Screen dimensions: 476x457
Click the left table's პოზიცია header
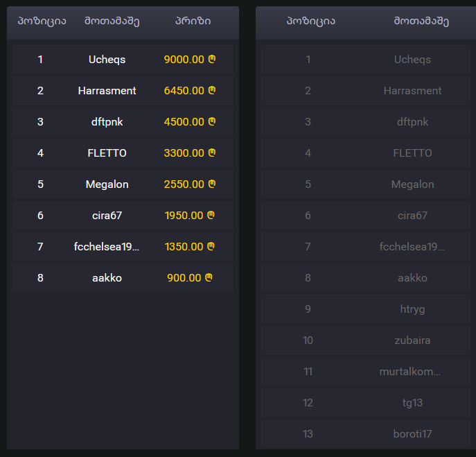[42, 21]
